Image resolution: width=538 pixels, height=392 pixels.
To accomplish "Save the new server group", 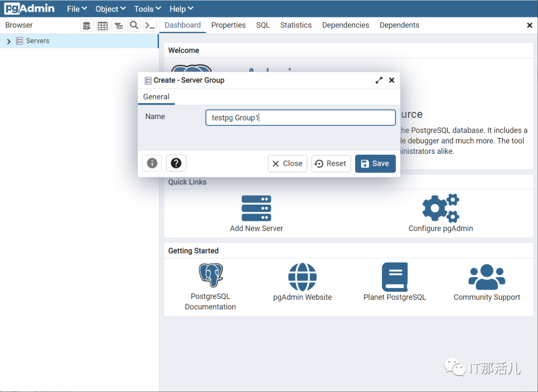I will click(376, 163).
